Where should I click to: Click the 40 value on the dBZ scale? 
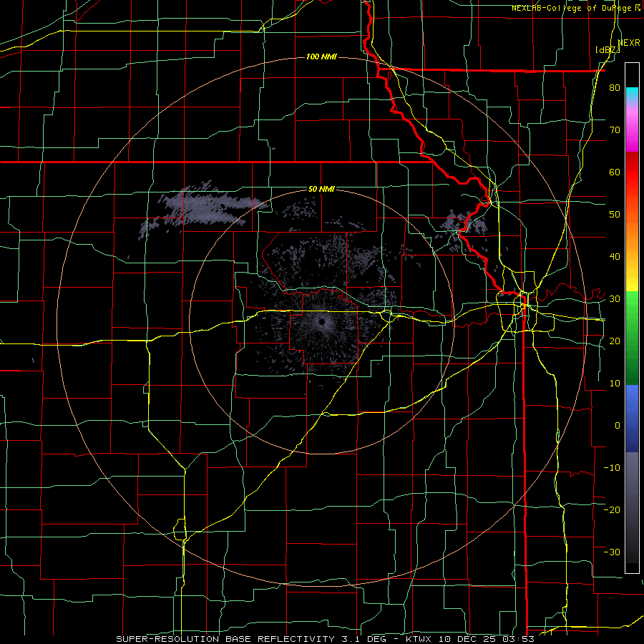615,257
